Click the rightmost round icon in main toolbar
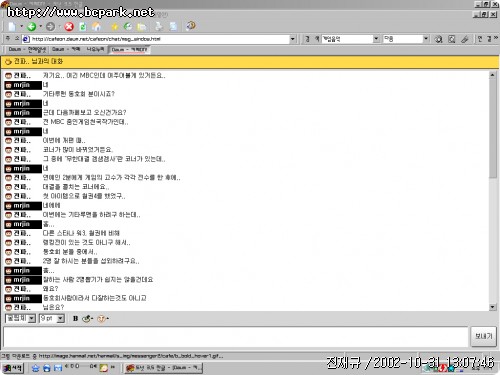The height and width of the screenshot is (375, 500). (191, 26)
